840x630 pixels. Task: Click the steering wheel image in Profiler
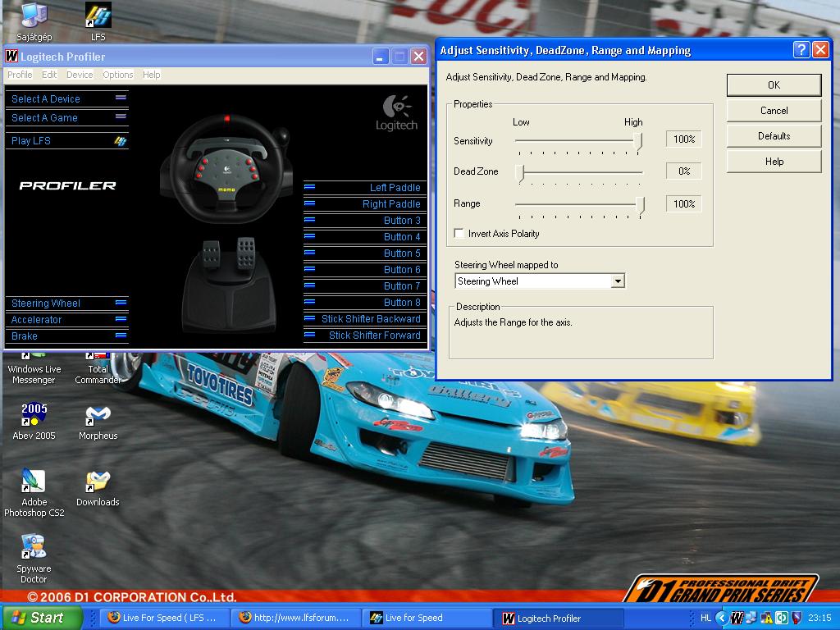[228, 169]
